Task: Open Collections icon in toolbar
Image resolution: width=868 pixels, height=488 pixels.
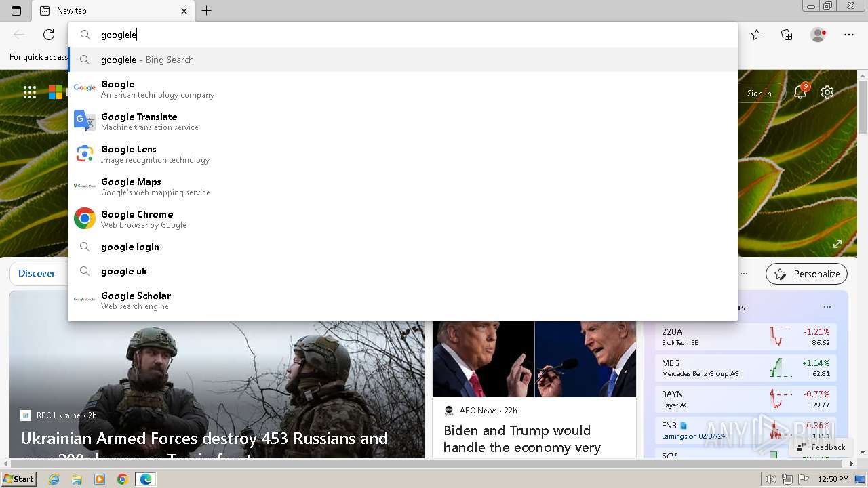Action: pyautogui.click(x=787, y=35)
